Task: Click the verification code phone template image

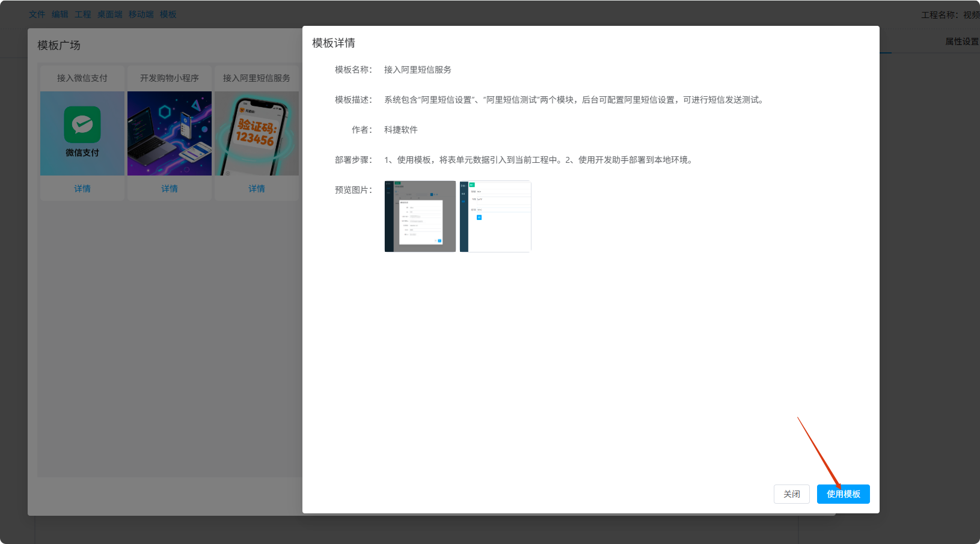Action: point(257,133)
